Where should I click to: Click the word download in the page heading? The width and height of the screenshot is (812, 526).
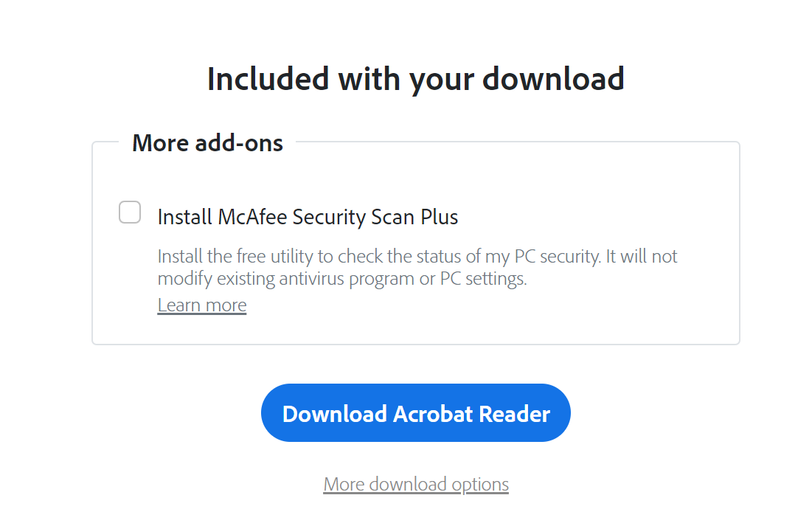[554, 79]
